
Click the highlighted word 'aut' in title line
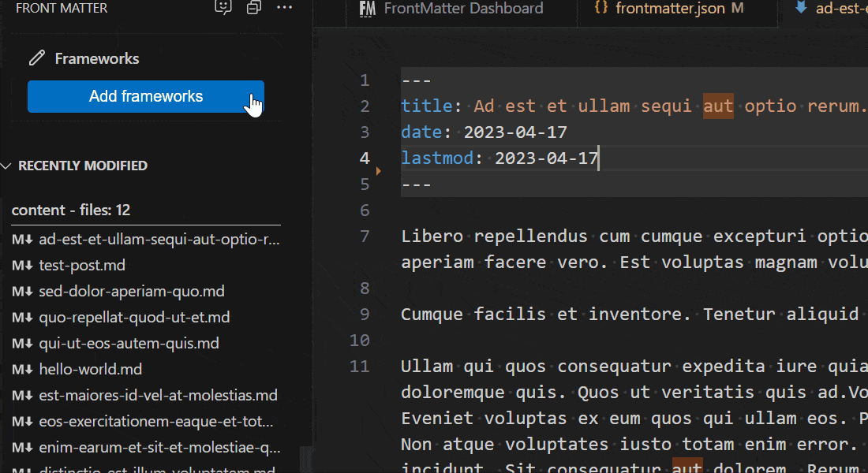pyautogui.click(x=718, y=106)
